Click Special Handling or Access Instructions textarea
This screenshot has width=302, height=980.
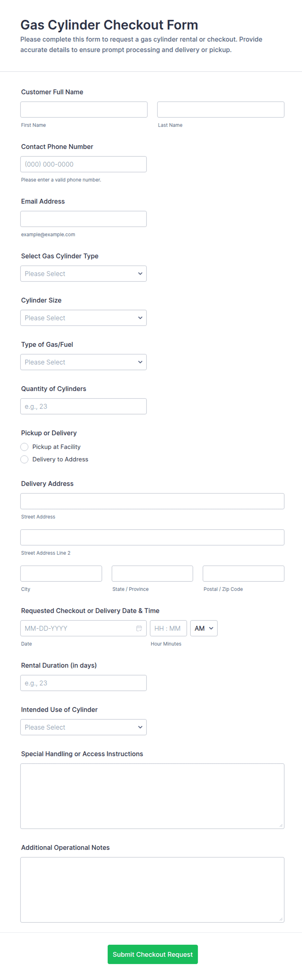coord(152,796)
